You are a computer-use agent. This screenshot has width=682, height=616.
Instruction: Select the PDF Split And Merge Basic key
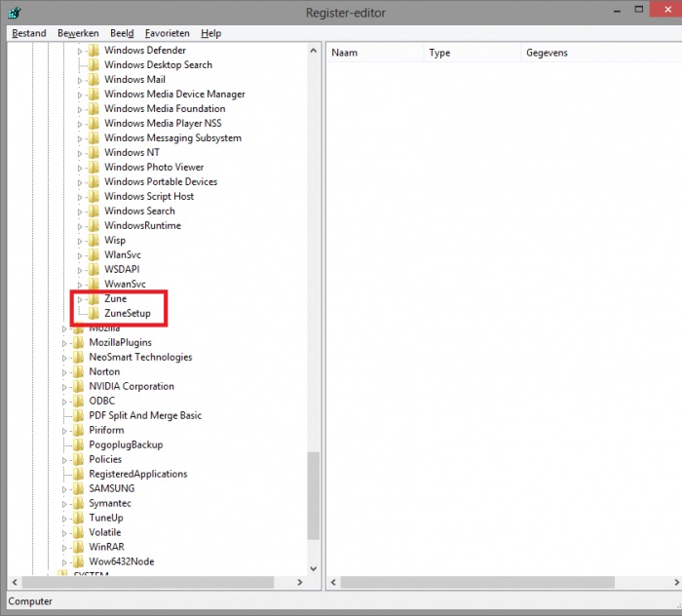pos(145,415)
